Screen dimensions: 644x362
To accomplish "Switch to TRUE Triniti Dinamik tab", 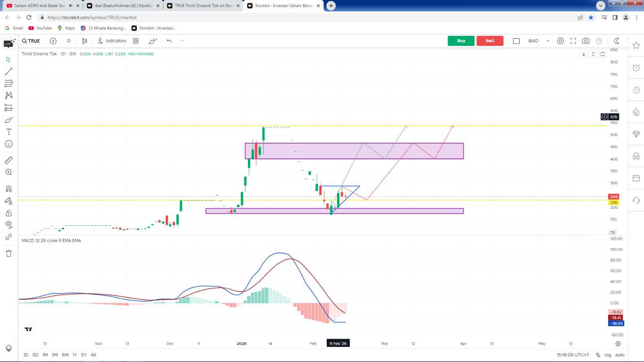I will coord(204,6).
